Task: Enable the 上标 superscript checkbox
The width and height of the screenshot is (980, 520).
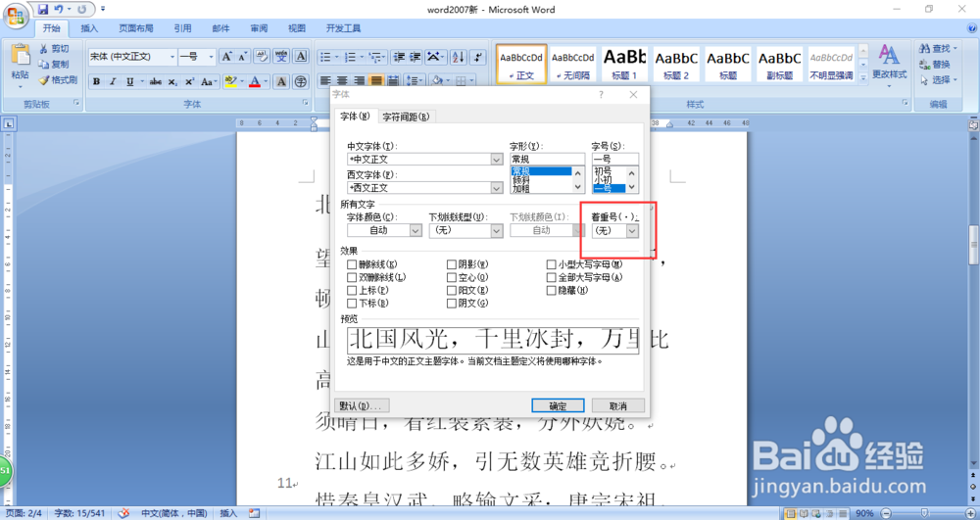Action: pyautogui.click(x=352, y=290)
